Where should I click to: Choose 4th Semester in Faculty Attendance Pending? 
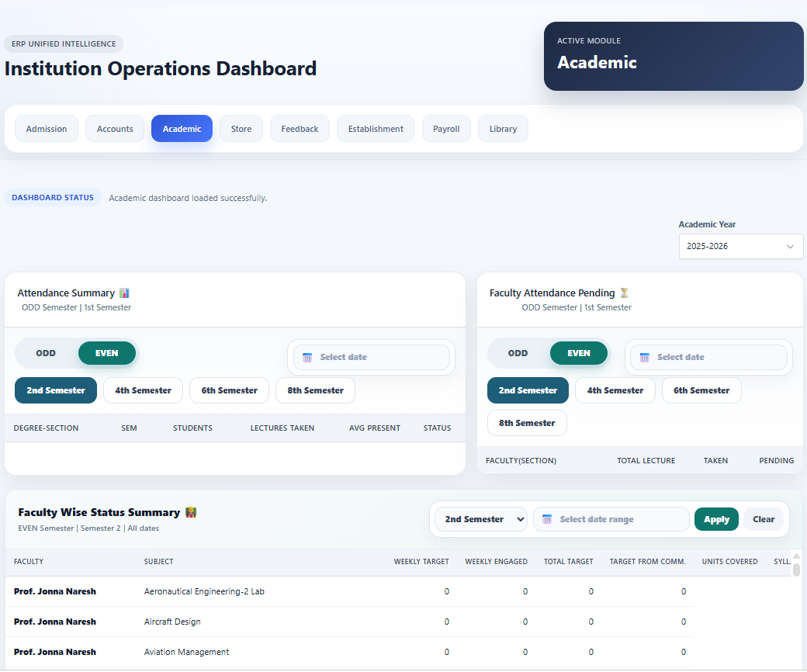(615, 390)
